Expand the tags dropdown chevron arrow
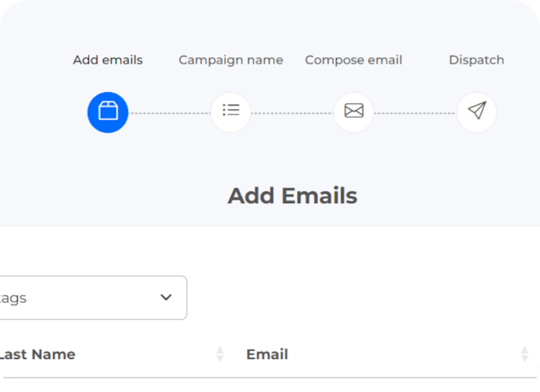This screenshot has width=540, height=392. click(166, 298)
